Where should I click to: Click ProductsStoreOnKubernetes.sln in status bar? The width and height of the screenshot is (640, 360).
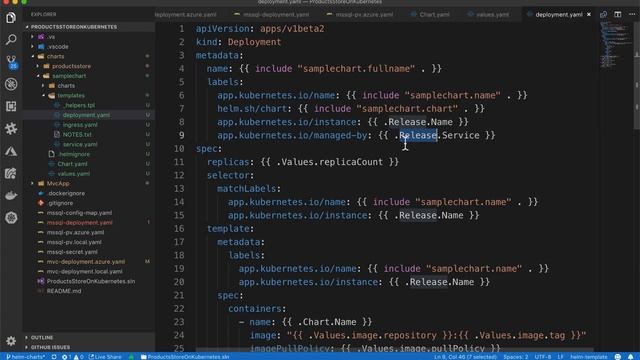(x=185, y=357)
